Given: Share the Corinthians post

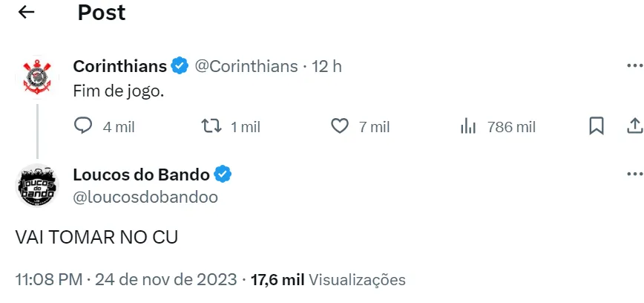Looking at the screenshot, I should (x=635, y=126).
